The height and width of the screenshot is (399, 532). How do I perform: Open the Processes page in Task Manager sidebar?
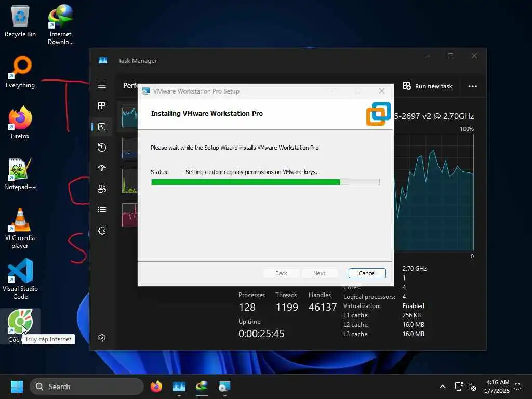point(102,106)
